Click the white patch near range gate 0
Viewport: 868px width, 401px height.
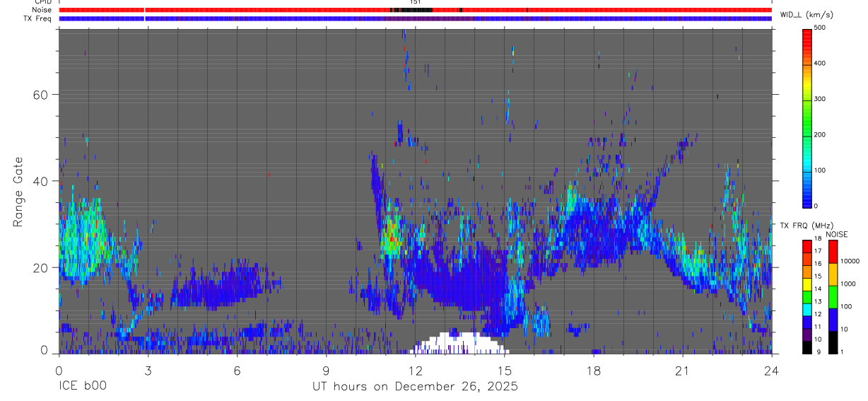(x=458, y=343)
